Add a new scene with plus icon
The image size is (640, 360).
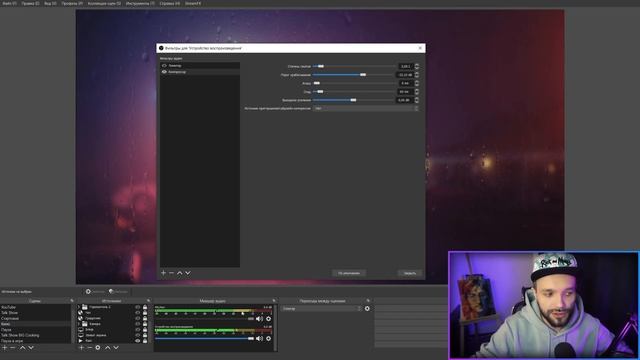click(4, 347)
